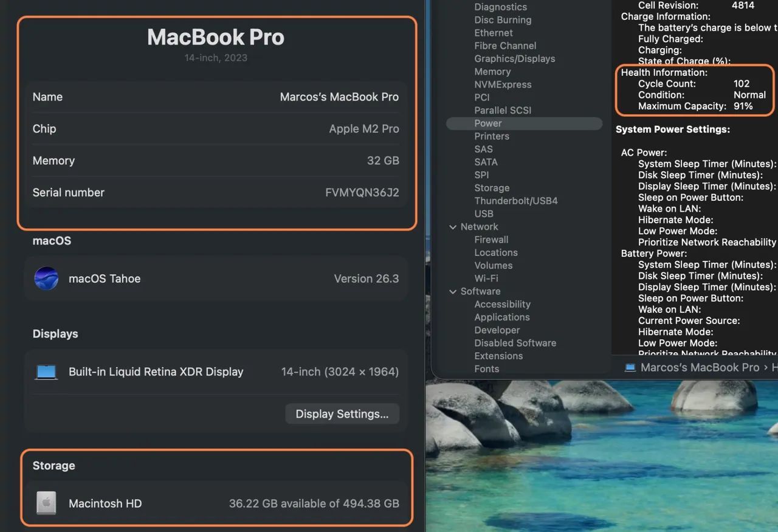The image size is (778, 532).
Task: Open Wi-Fi under Network
Action: 486,278
